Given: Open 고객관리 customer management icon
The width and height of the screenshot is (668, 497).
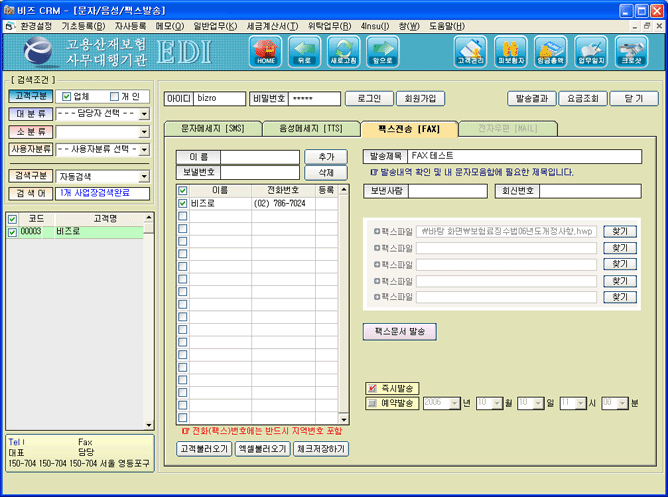Looking at the screenshot, I should click(470, 52).
